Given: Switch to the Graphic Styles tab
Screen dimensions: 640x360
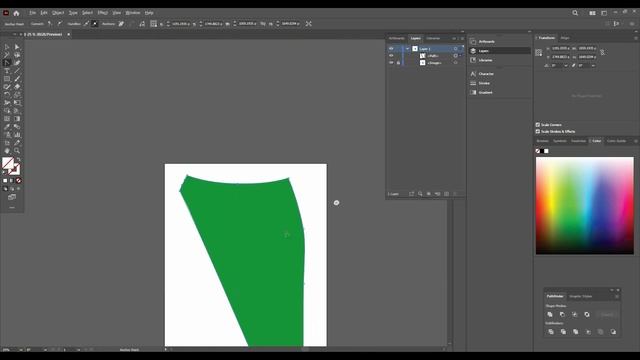Looking at the screenshot, I should tap(580, 296).
